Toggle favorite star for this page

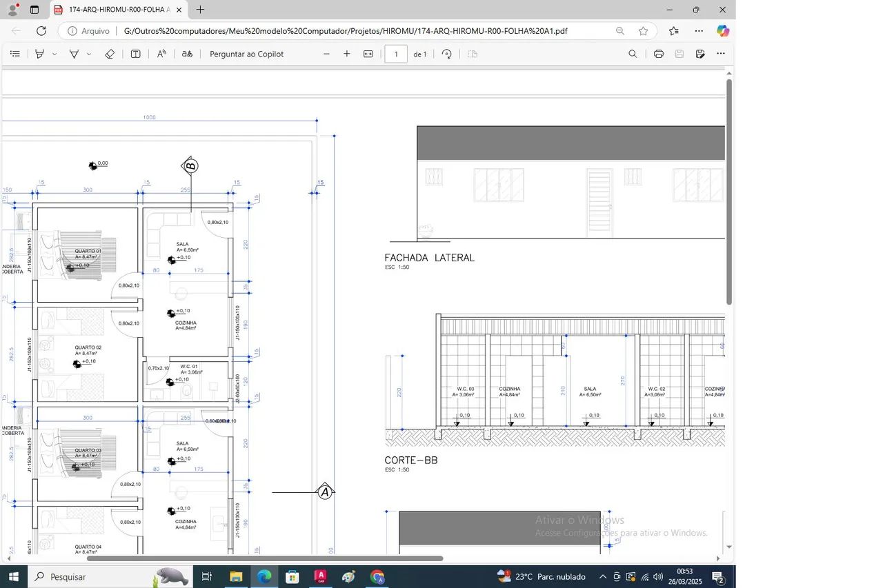click(643, 31)
